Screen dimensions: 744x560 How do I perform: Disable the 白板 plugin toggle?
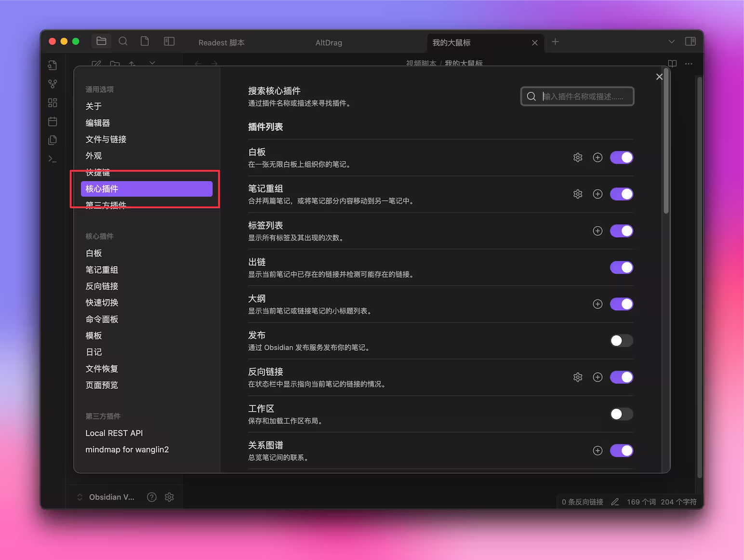click(622, 158)
